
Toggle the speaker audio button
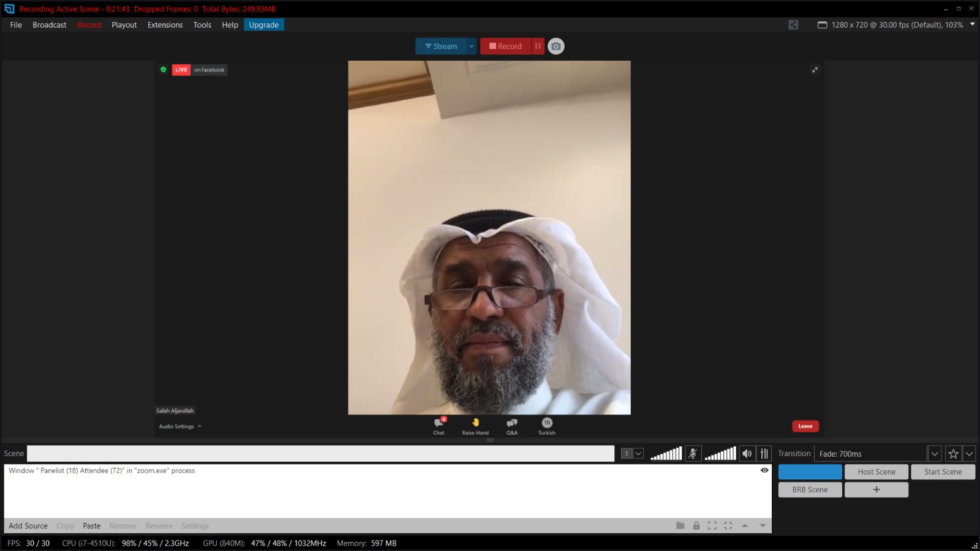pos(747,454)
